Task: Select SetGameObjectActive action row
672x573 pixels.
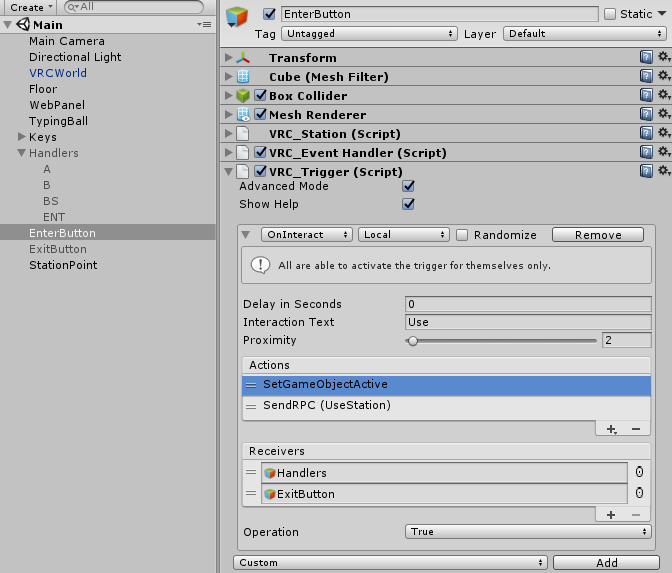Action: point(446,384)
